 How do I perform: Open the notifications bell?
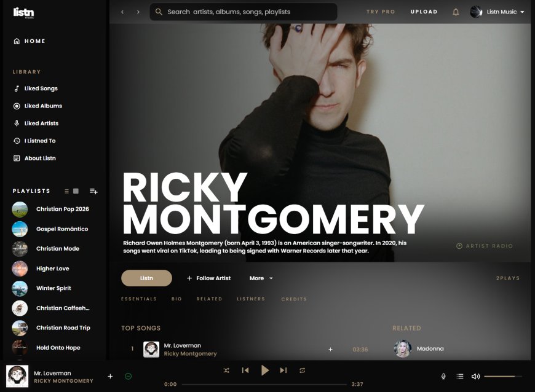click(x=456, y=12)
